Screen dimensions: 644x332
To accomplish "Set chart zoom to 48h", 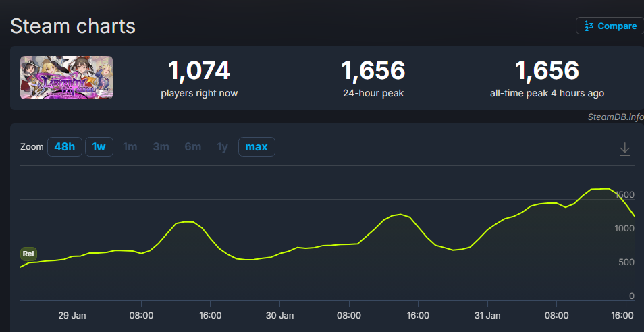I will tap(65, 147).
